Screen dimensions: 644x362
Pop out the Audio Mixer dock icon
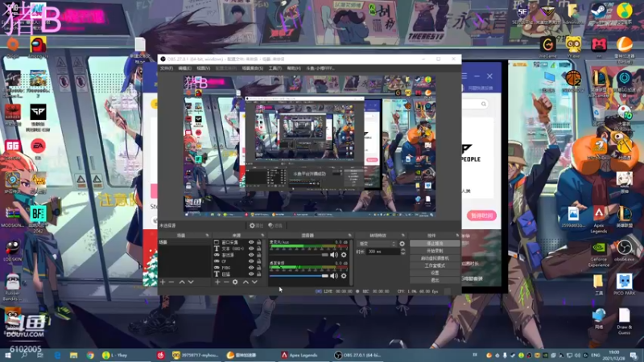(350, 236)
